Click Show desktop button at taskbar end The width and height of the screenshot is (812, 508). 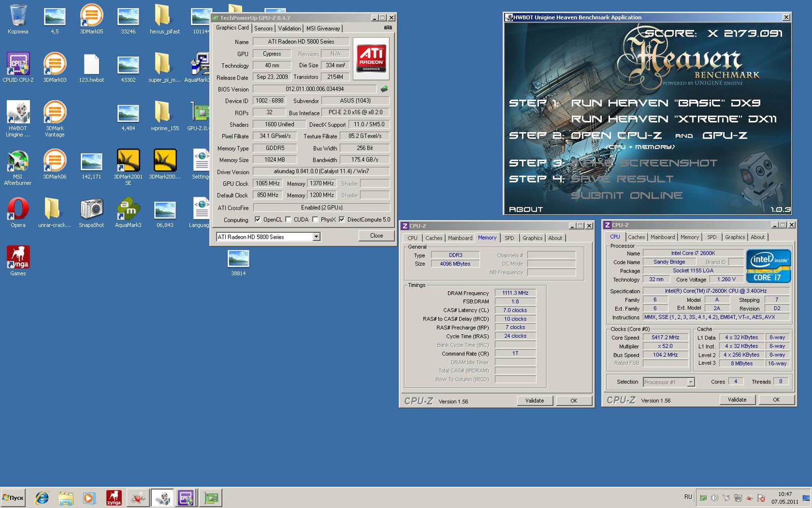[806, 498]
